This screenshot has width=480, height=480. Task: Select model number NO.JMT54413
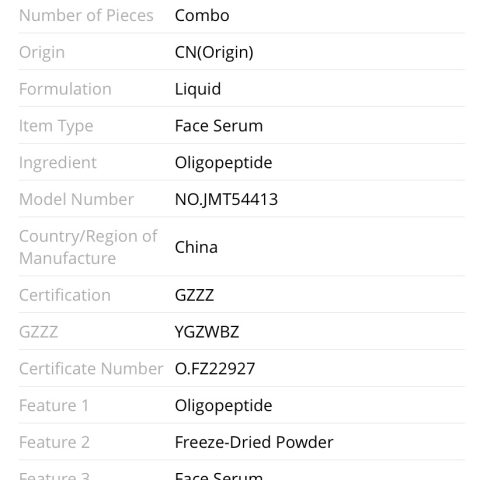coord(226,199)
